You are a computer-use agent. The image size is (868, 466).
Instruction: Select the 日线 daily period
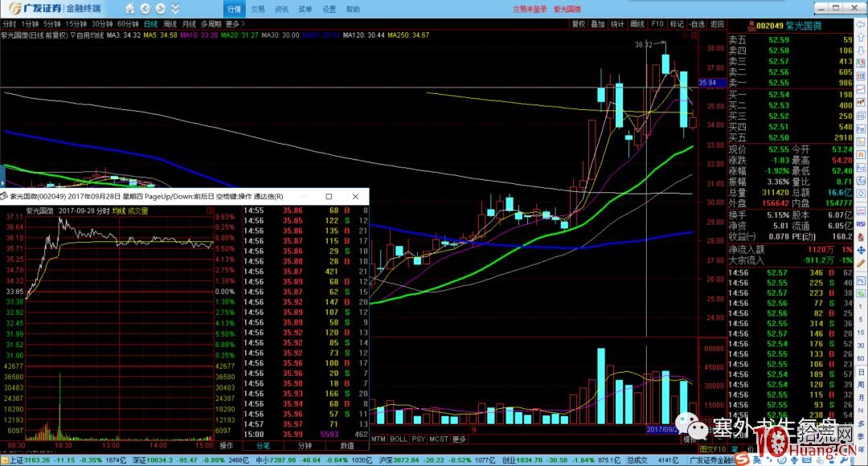click(150, 24)
